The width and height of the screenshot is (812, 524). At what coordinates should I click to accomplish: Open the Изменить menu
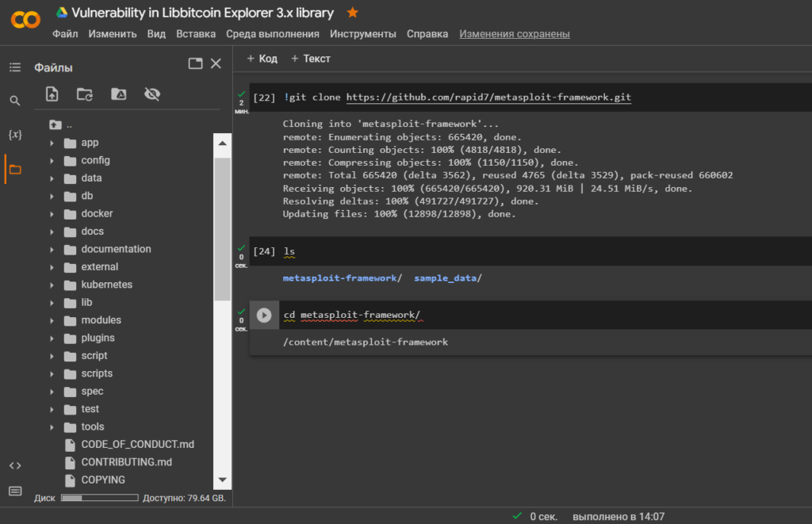click(113, 33)
